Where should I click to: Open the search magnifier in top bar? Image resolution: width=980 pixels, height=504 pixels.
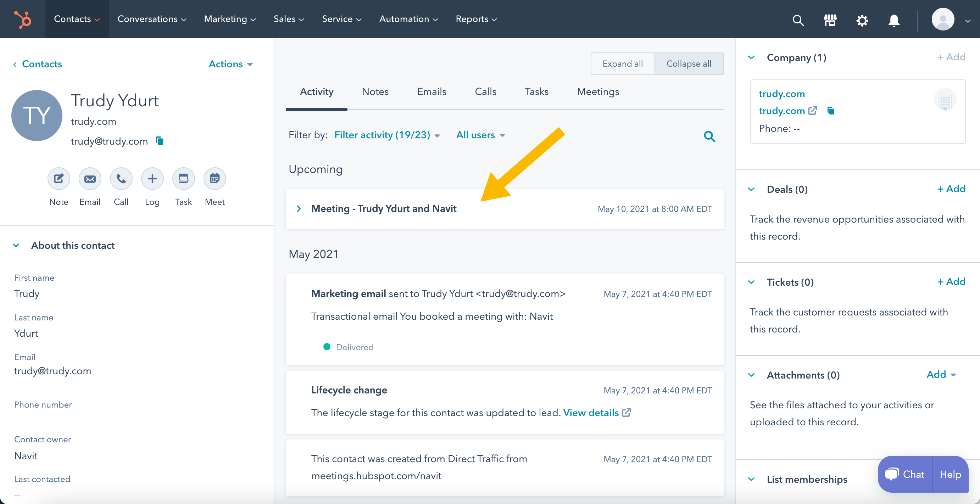[798, 20]
